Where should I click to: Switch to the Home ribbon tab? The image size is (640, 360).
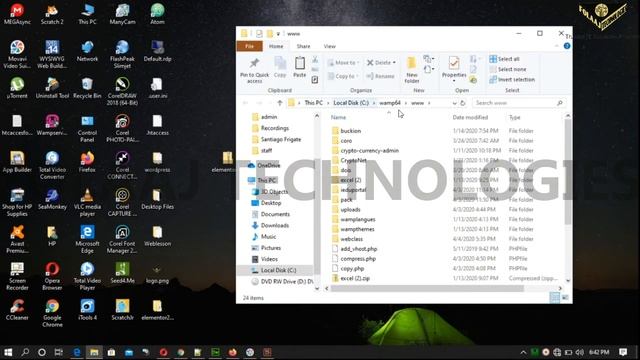tap(276, 46)
